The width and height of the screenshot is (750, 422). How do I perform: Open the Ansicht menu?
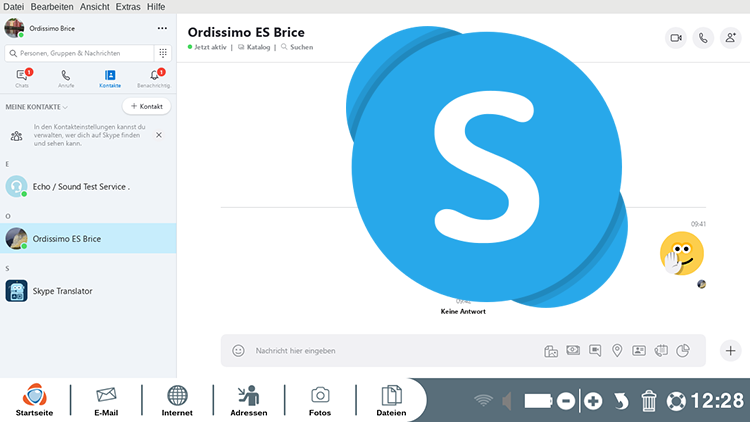pos(94,7)
